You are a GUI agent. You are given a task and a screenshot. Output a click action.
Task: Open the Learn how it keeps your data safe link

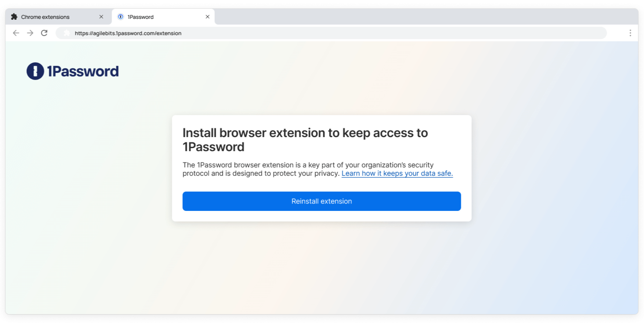point(397,173)
